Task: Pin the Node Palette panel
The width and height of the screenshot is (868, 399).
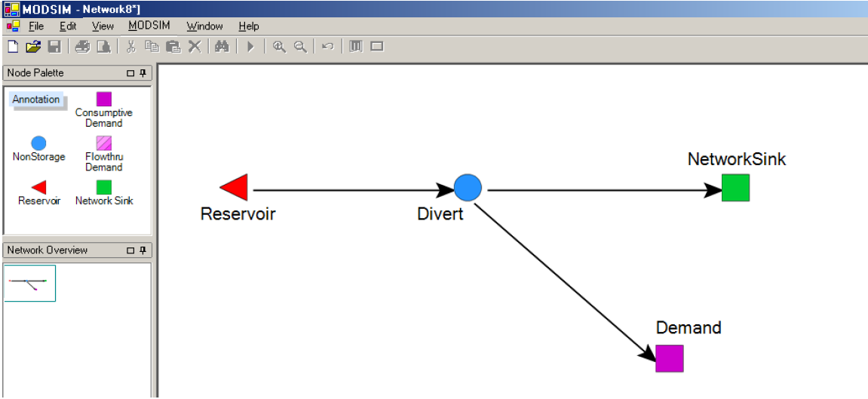Action: [x=143, y=73]
